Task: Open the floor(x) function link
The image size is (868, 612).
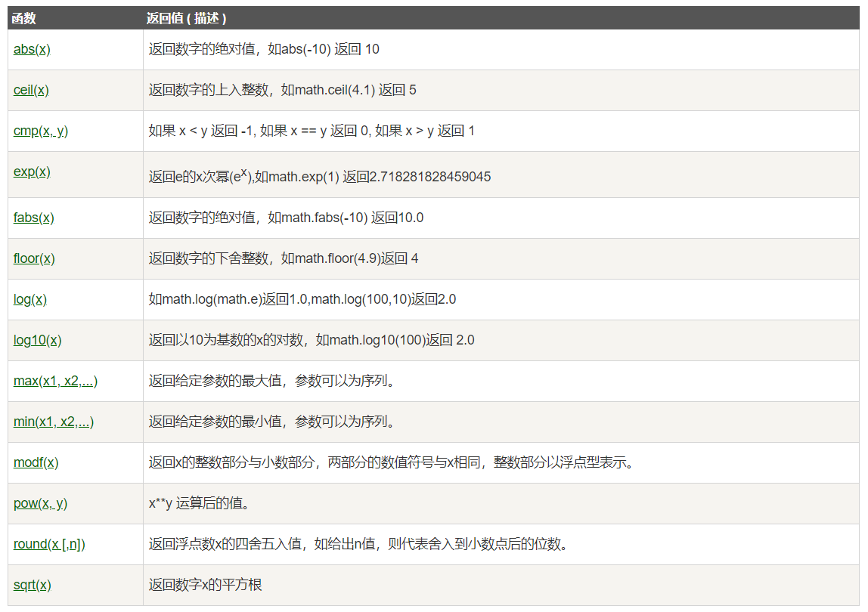Action: [x=34, y=259]
